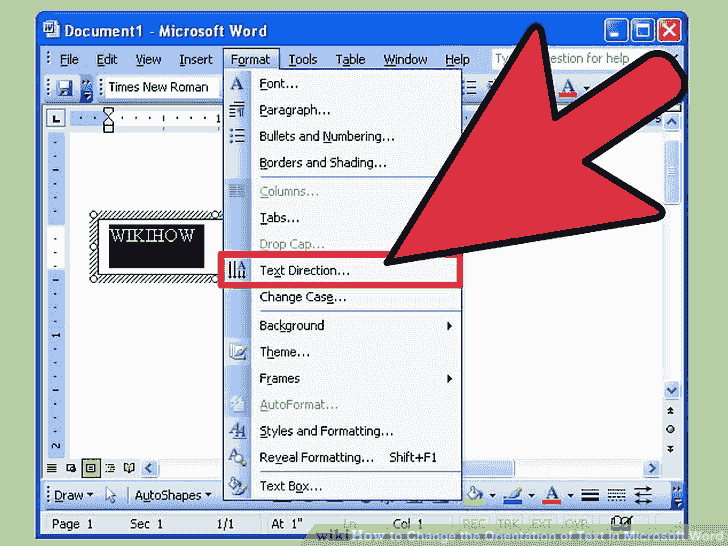Click the horizontal scrollbar's left arrow
The image size is (728, 546).
[x=149, y=468]
